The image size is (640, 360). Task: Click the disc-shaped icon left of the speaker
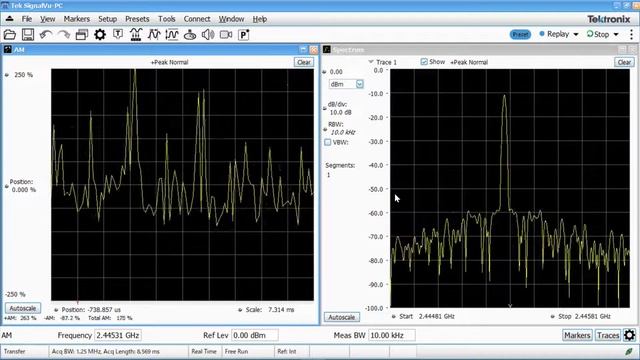(190, 35)
